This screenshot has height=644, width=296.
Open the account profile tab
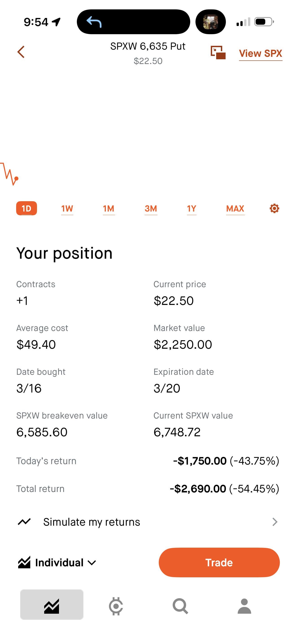coord(244,606)
